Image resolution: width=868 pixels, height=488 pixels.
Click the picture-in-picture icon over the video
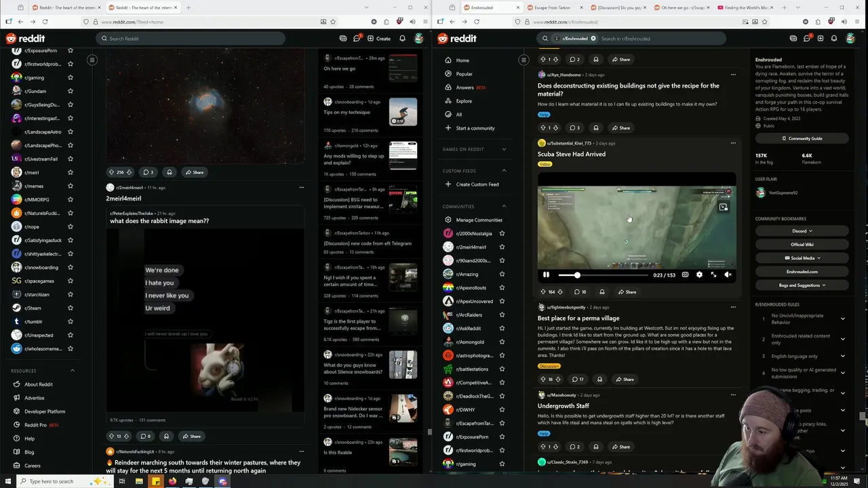pyautogui.click(x=724, y=207)
